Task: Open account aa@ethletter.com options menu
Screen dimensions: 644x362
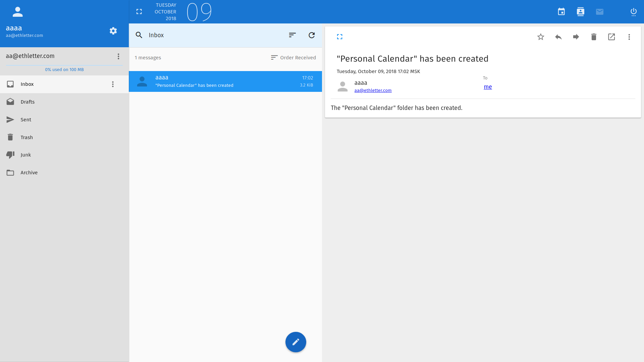Action: (x=118, y=56)
